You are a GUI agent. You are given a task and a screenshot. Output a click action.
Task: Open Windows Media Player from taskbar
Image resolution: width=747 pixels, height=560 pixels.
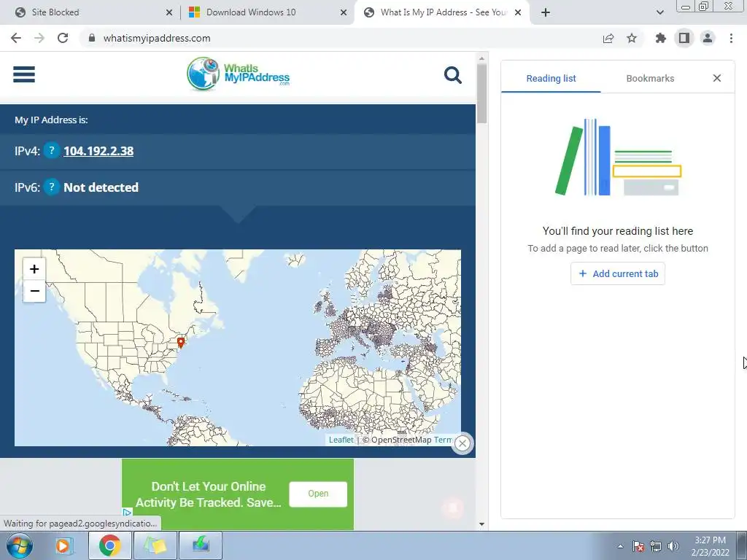coord(63,545)
